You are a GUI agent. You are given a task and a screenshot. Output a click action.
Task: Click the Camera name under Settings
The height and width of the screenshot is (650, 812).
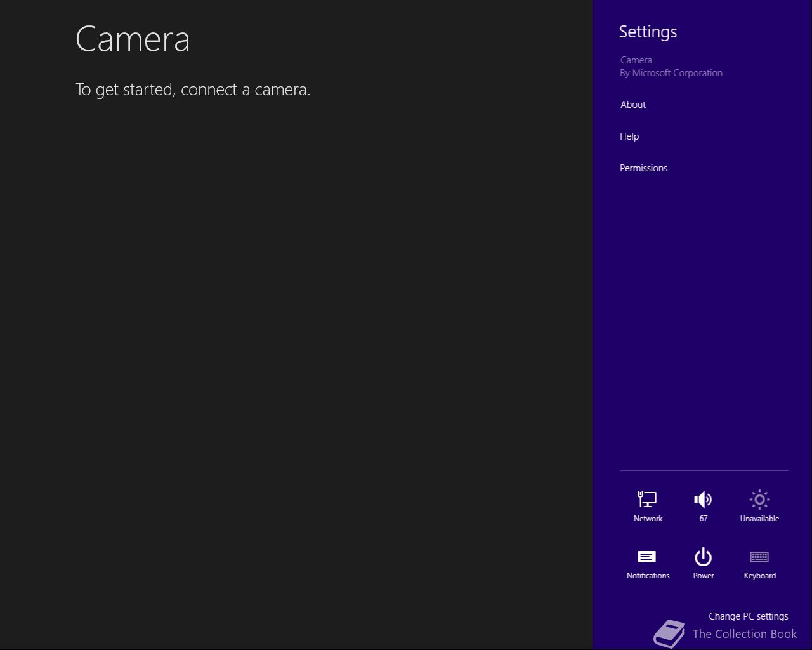tap(636, 60)
